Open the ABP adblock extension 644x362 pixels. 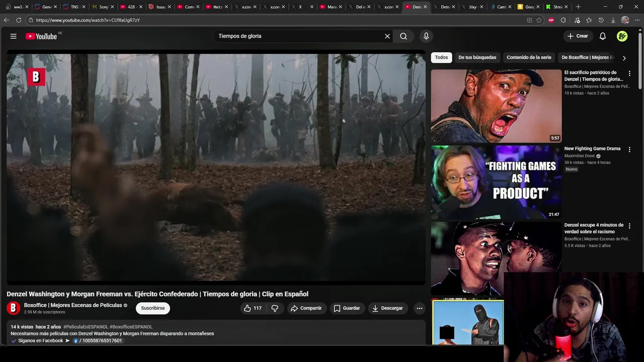point(551,20)
